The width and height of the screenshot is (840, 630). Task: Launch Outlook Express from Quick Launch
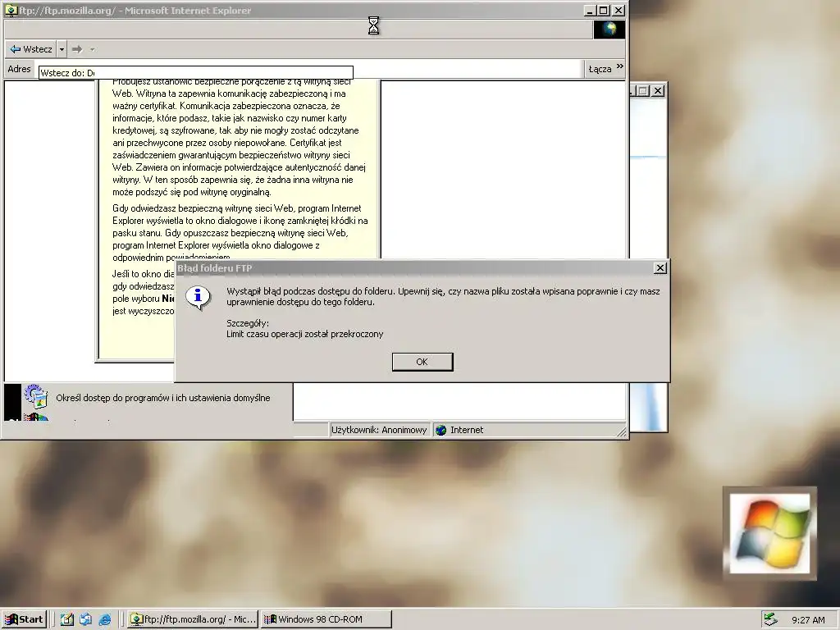[85, 619]
